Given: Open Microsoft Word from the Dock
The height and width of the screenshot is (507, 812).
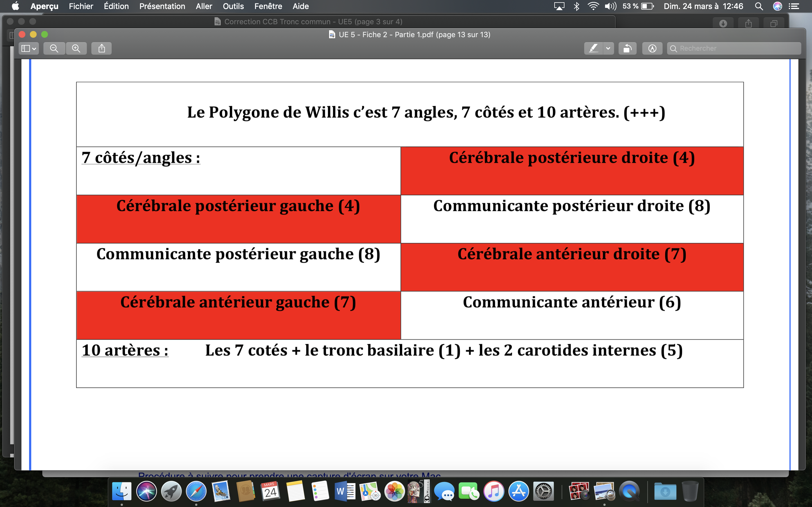Looking at the screenshot, I should click(345, 492).
